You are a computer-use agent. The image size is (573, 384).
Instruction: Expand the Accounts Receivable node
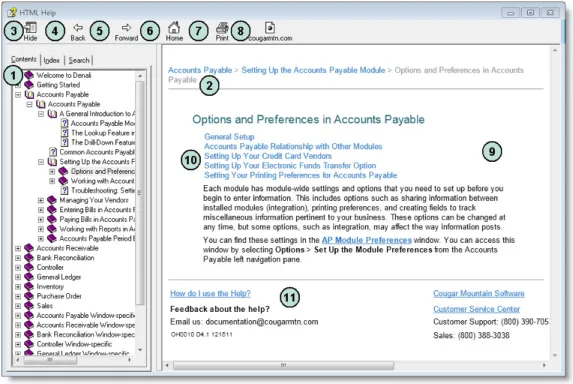[x=18, y=248]
